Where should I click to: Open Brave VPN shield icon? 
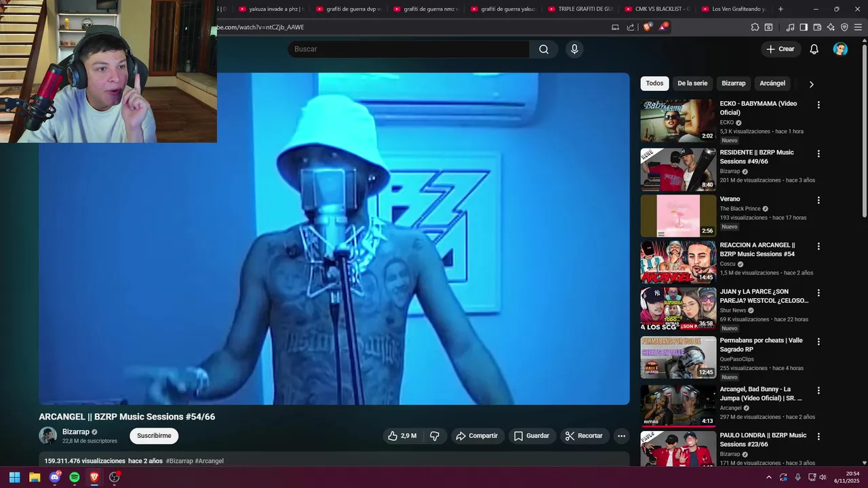coord(844,27)
